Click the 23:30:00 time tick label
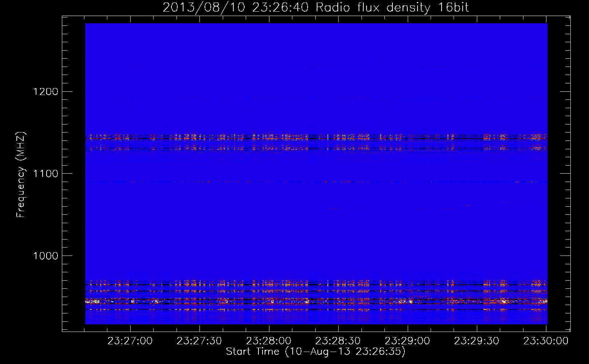The width and height of the screenshot is (589, 364). pyautogui.click(x=546, y=341)
